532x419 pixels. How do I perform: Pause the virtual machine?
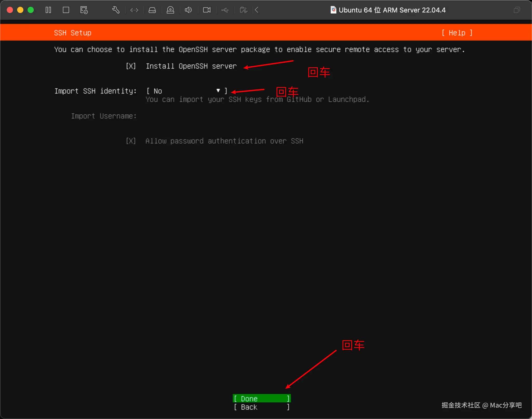(48, 10)
